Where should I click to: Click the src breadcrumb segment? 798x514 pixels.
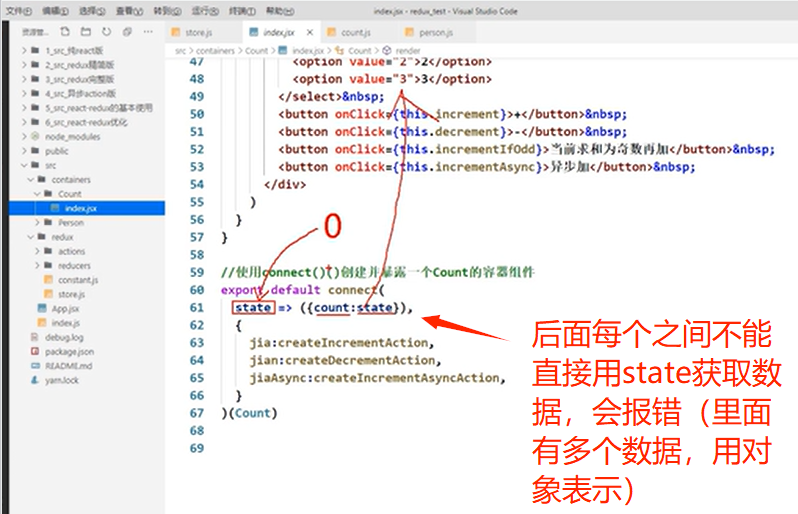pyautogui.click(x=180, y=50)
